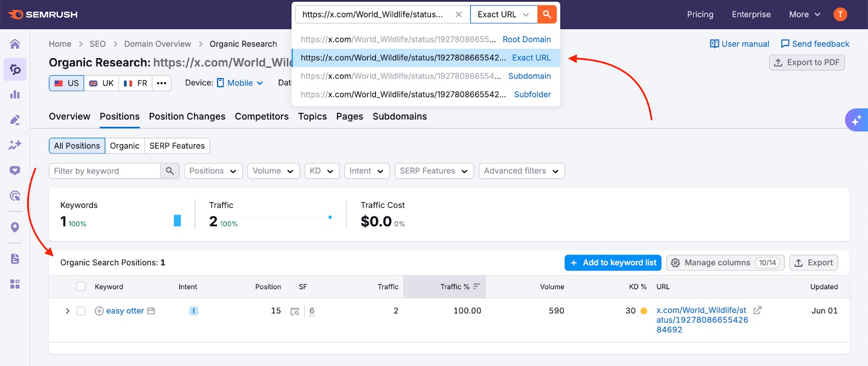Expand the easy otter row details
Screen dimensions: 868x366
[67, 311]
